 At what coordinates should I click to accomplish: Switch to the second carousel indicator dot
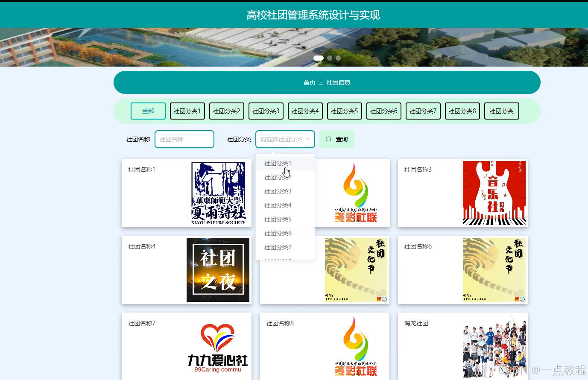(x=330, y=58)
